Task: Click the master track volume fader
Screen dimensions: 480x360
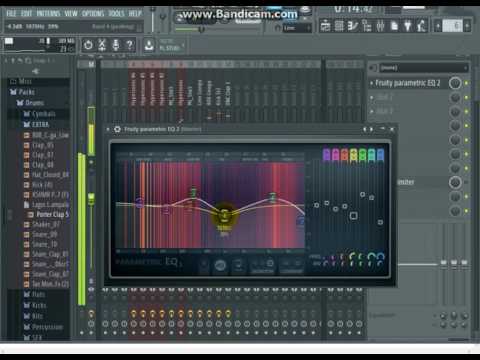Action: (91, 199)
